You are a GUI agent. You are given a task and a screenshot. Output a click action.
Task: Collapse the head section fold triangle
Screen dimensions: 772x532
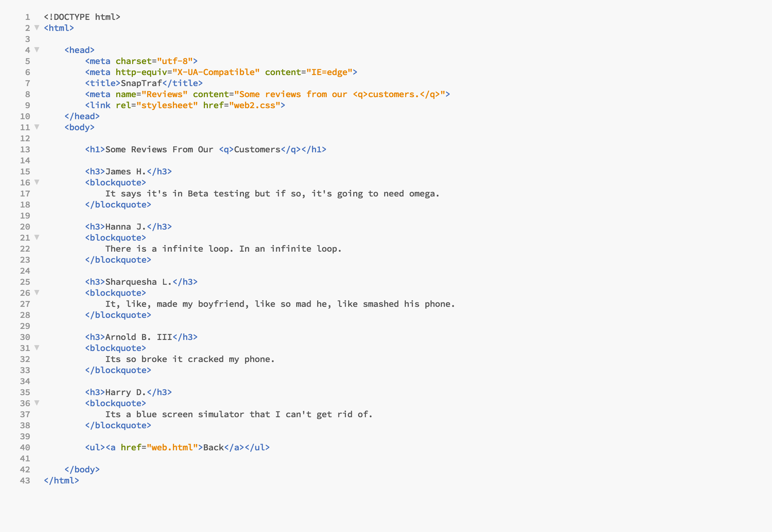37,50
